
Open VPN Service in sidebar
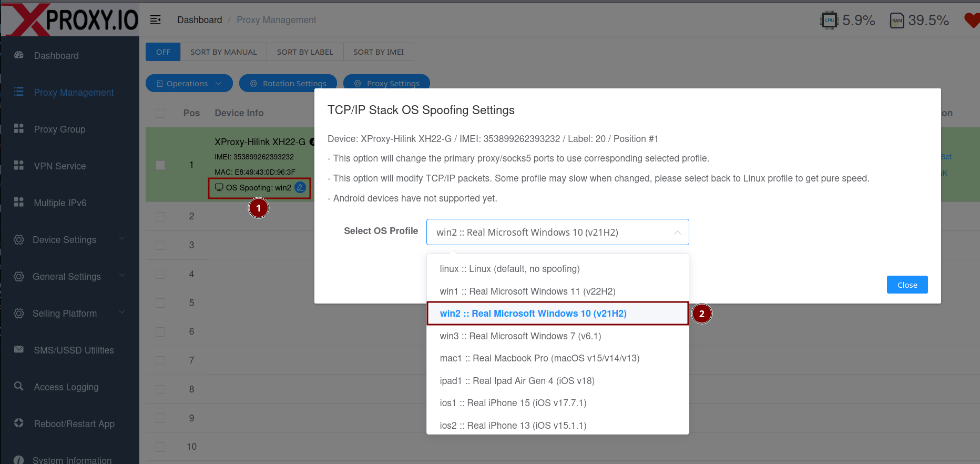pyautogui.click(x=59, y=166)
